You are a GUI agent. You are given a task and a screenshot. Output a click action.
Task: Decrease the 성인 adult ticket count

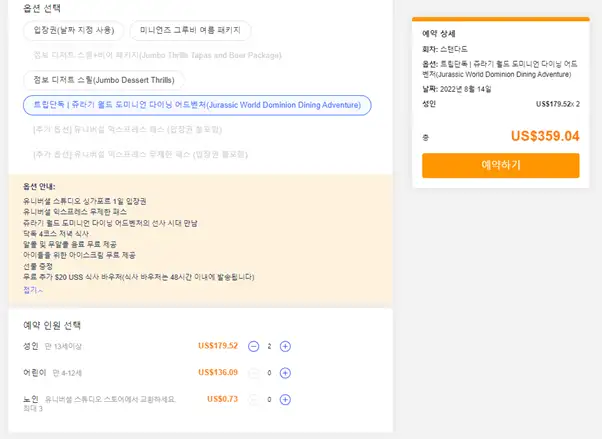pos(253,346)
